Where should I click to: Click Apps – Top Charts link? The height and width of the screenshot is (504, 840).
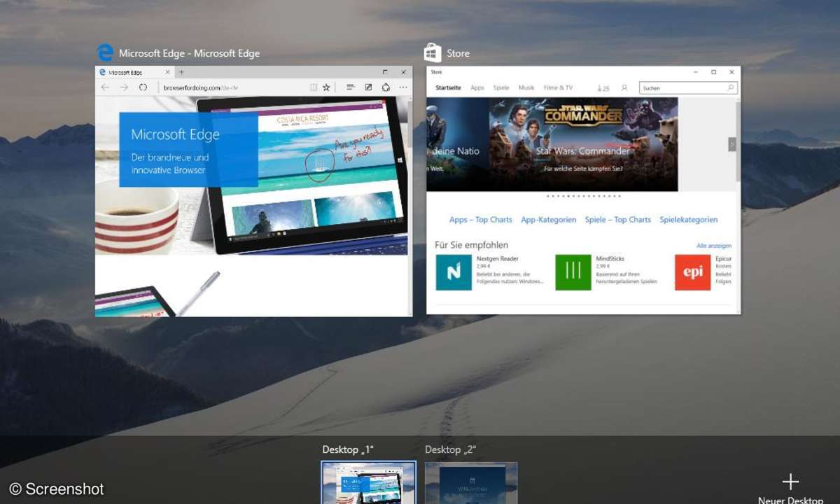coord(481,220)
